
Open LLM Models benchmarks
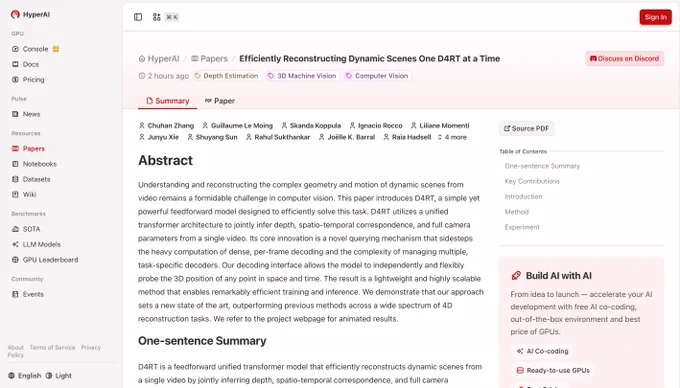pyautogui.click(x=36, y=244)
